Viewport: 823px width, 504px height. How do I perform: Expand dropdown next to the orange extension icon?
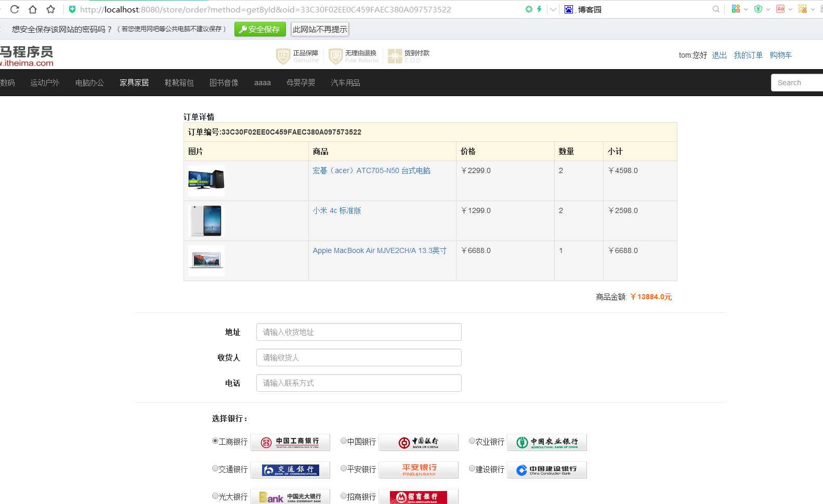click(x=813, y=9)
